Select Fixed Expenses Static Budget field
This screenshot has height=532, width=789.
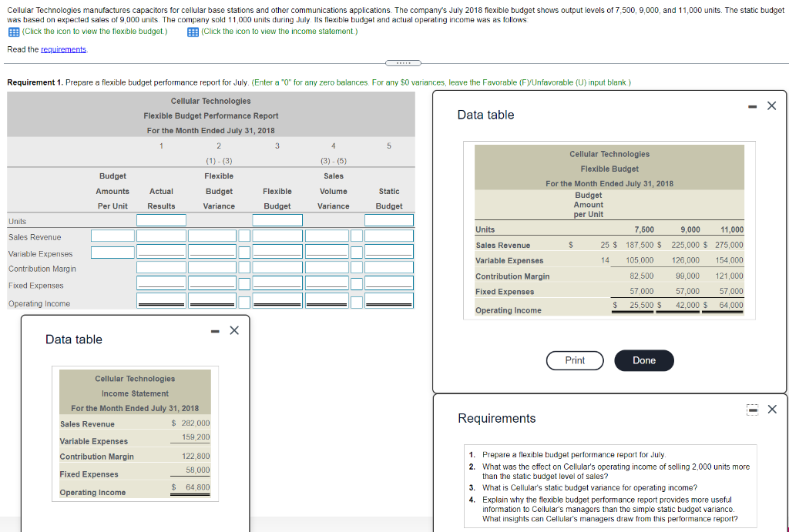389,283
